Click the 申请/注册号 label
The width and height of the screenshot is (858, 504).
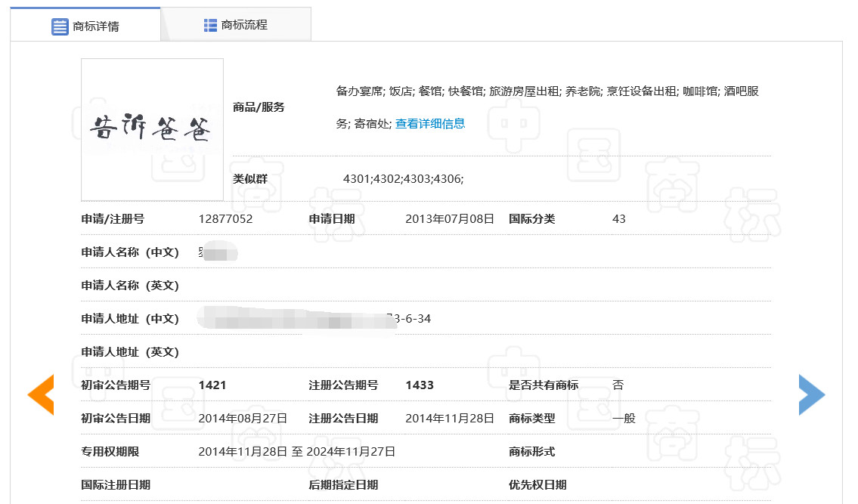[113, 219]
